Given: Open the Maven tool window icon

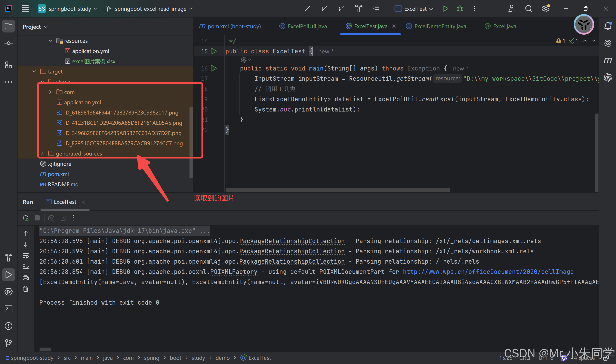Looking at the screenshot, I should [608, 60].
